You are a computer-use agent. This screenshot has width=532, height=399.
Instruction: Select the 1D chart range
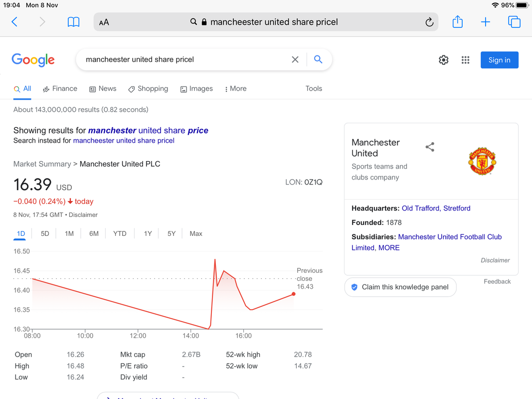(x=21, y=234)
